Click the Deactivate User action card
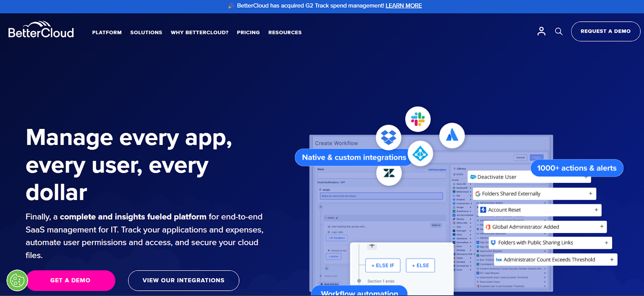 point(529,177)
